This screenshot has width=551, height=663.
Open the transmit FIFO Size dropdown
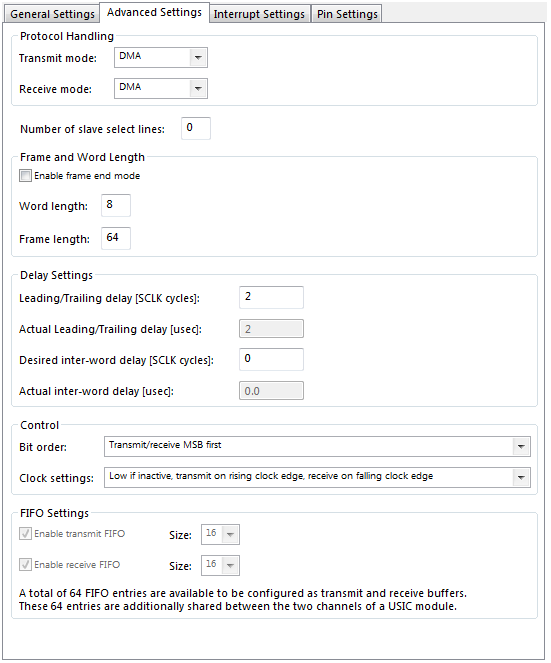(x=220, y=534)
